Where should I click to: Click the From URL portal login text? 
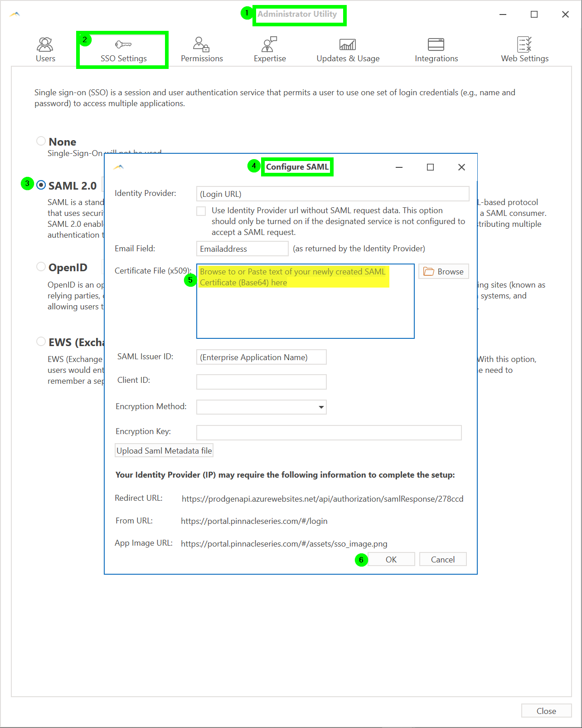[x=254, y=521]
